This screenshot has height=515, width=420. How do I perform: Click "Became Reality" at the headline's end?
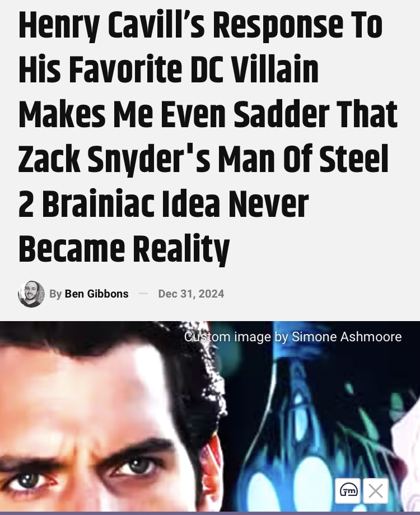click(124, 248)
